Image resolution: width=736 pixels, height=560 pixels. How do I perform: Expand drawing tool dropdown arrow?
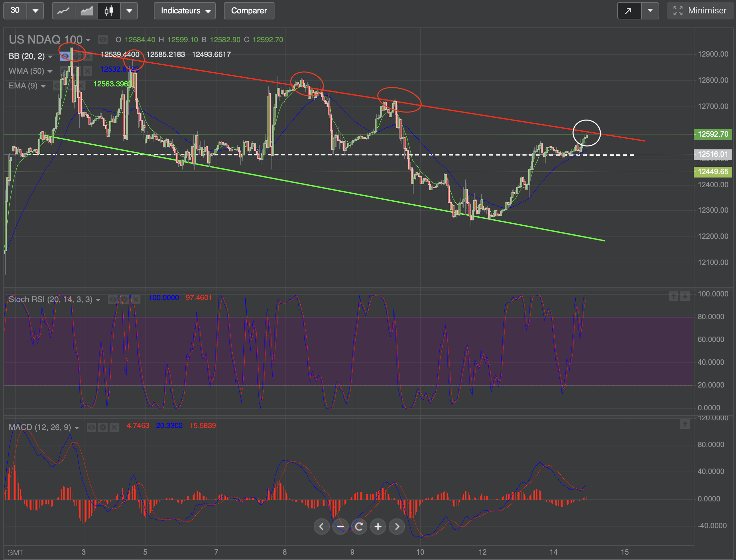(x=650, y=11)
